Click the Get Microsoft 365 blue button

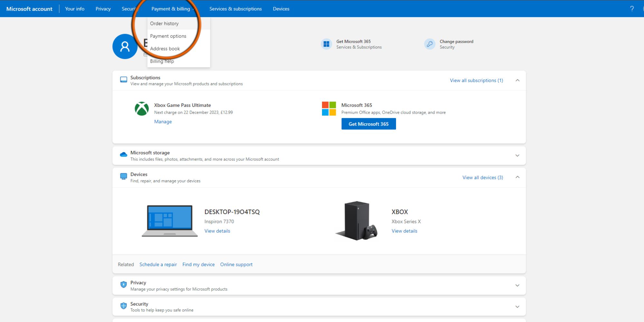[369, 124]
